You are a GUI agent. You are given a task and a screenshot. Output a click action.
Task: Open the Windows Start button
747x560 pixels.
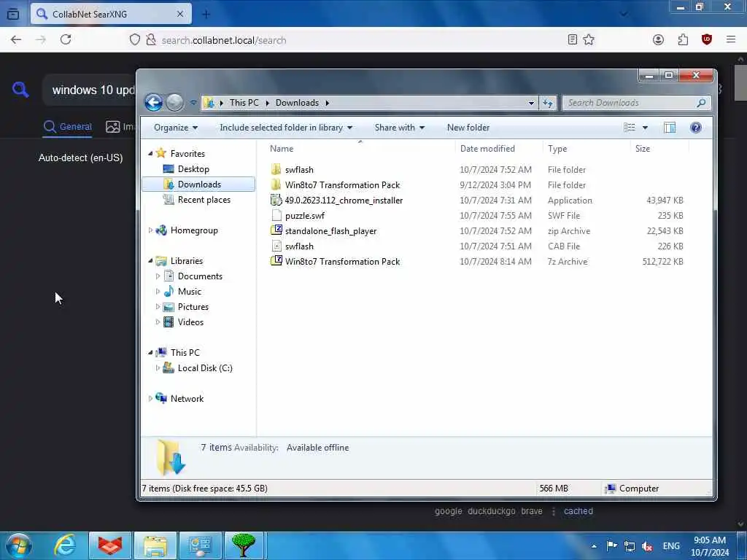[x=19, y=545]
